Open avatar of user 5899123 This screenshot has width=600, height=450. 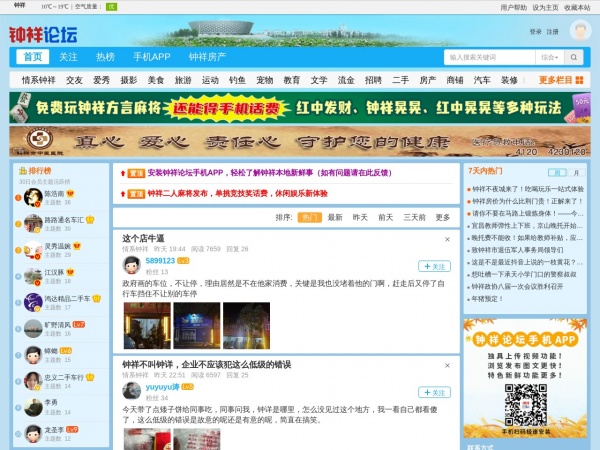click(130, 264)
